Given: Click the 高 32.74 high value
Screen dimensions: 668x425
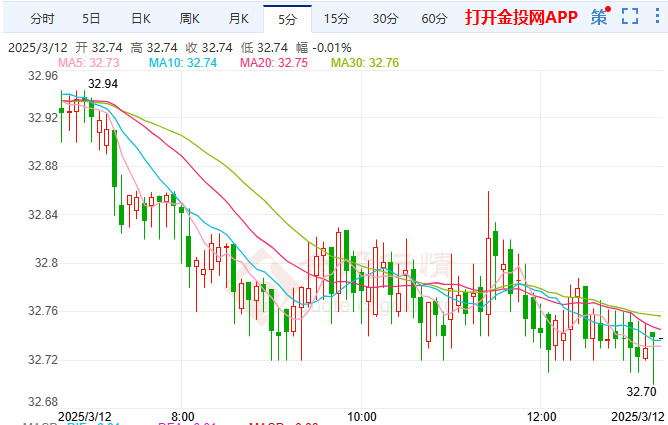Looking at the screenshot, I should (154, 48).
